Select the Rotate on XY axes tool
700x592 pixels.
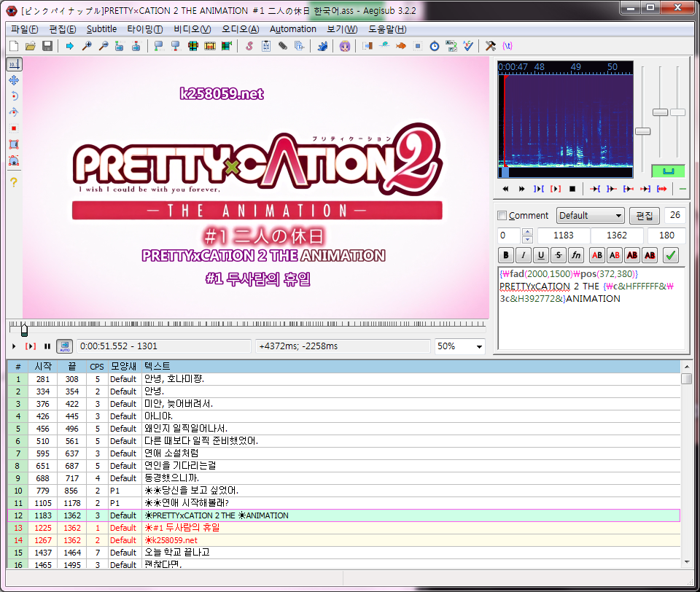[x=14, y=112]
